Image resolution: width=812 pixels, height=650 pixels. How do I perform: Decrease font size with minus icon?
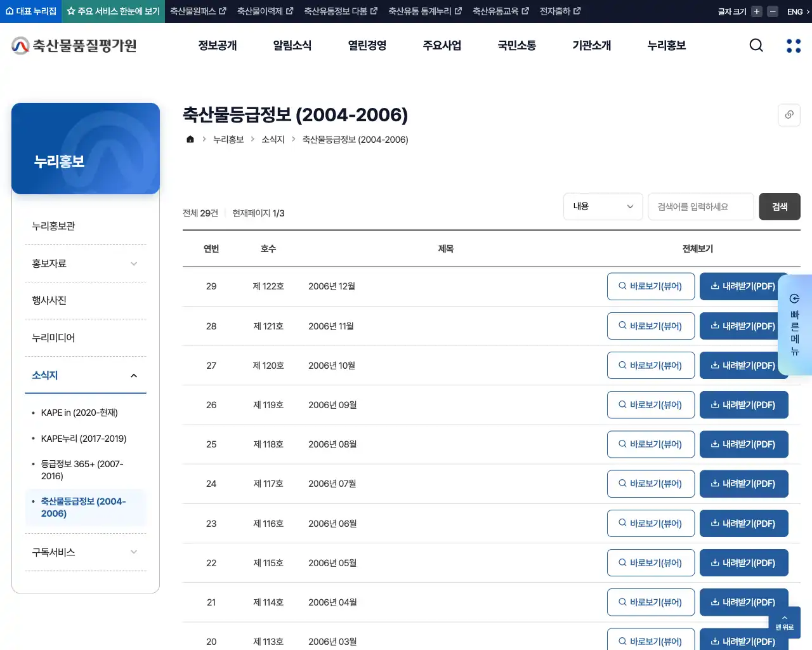coord(773,11)
